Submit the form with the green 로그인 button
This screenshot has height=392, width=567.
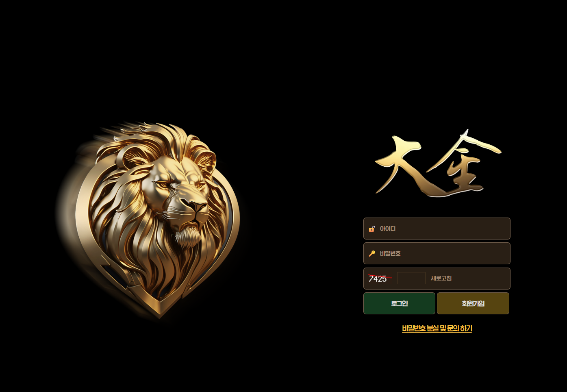pyautogui.click(x=399, y=303)
